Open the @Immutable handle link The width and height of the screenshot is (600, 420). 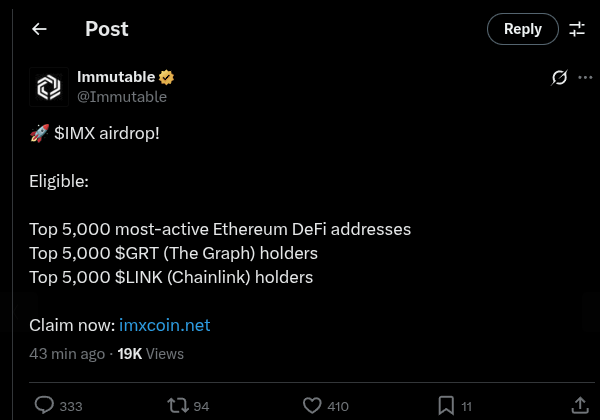[x=122, y=97]
